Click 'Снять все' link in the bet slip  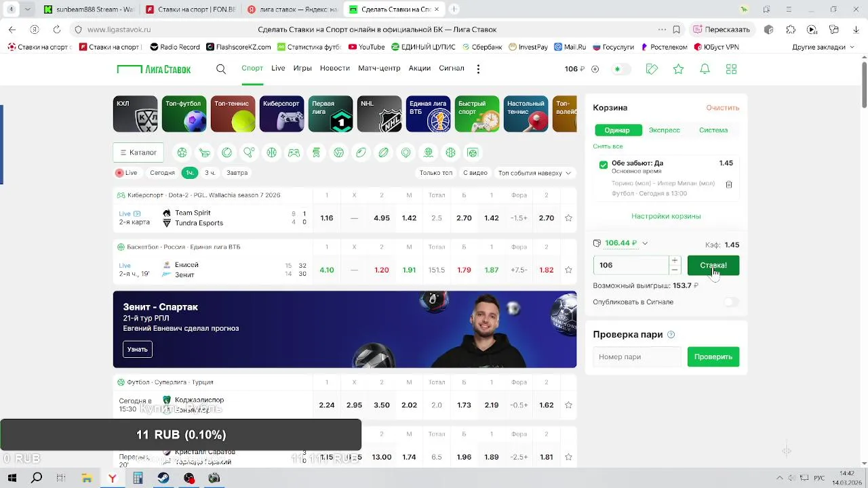[608, 146]
